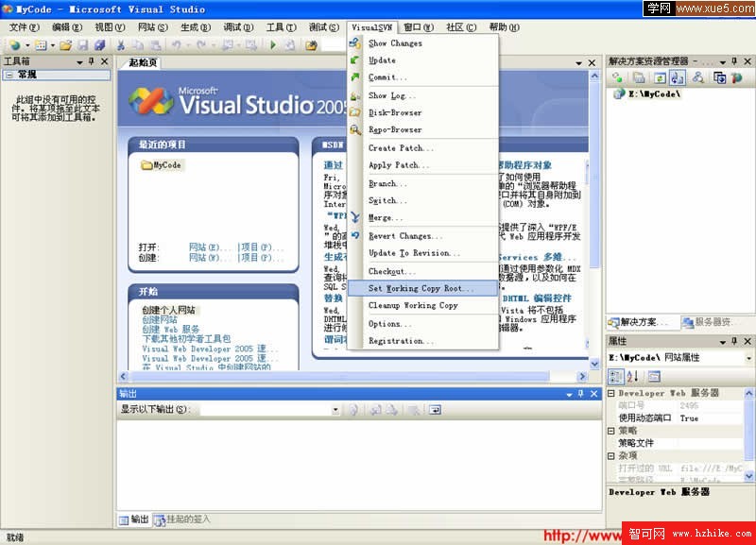Toggle word wrap icon in Output toolbar
756x545 pixels.
point(435,410)
